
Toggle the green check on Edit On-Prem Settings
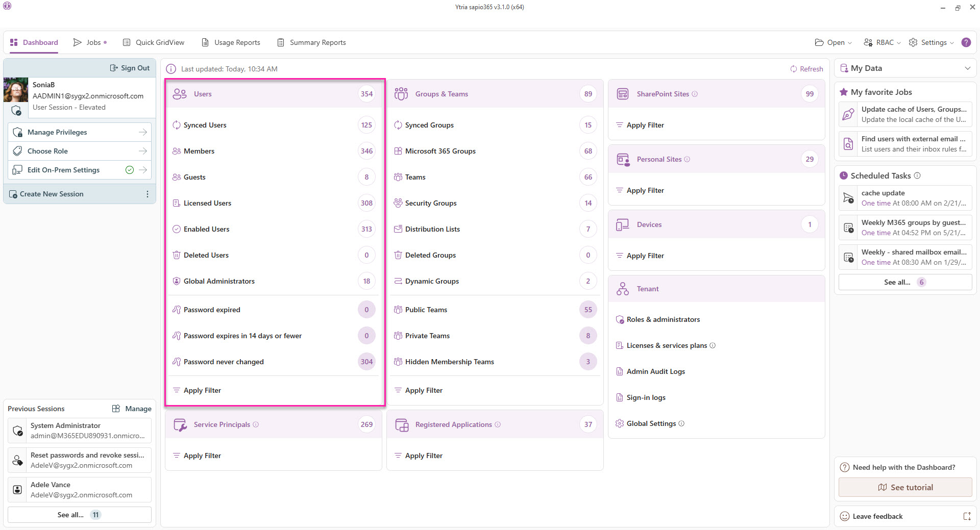pyautogui.click(x=130, y=170)
